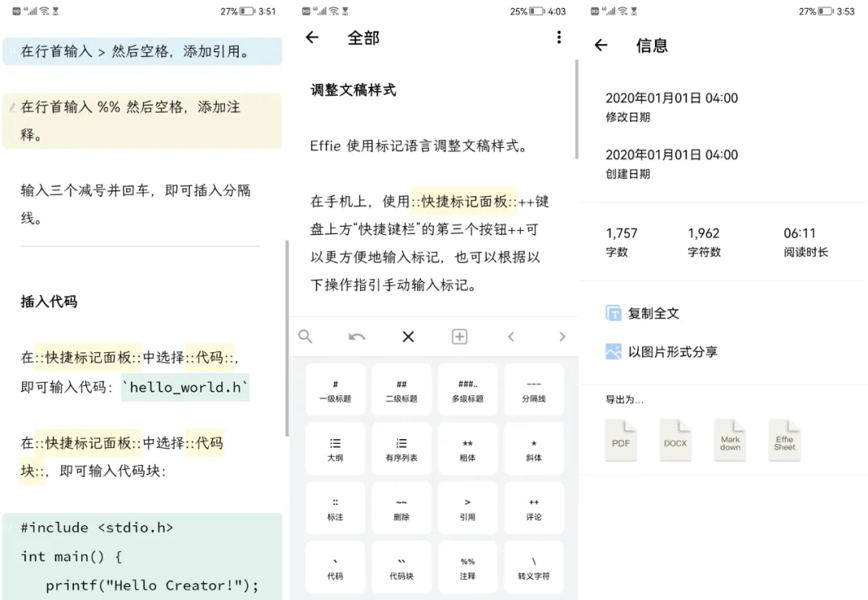Tap the printf("Hello Creator!") line
Screen dimensions: 868x600
[x=152, y=585]
